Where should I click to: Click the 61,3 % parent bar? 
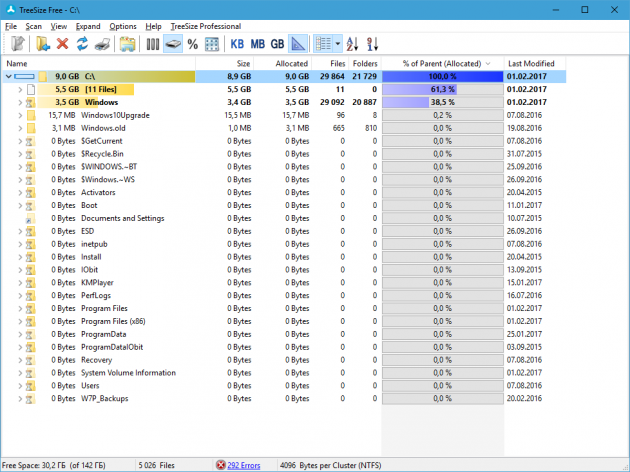[443, 89]
